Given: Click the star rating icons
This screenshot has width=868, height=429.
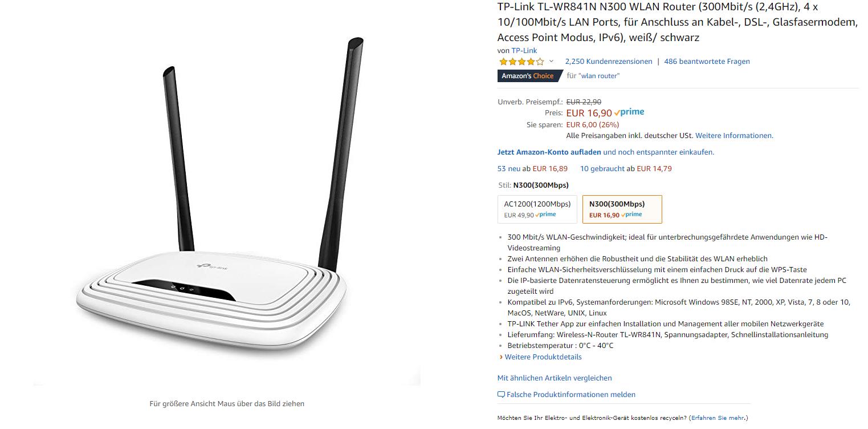Looking at the screenshot, I should 521,62.
